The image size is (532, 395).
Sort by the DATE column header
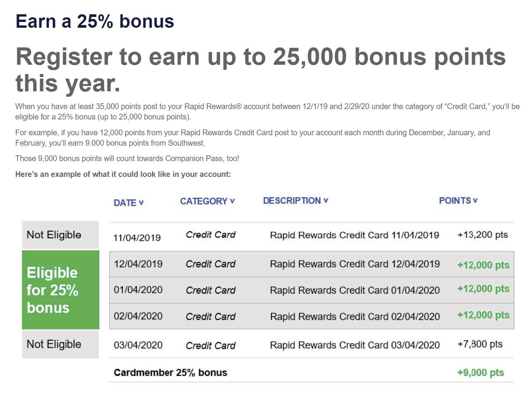pos(128,203)
